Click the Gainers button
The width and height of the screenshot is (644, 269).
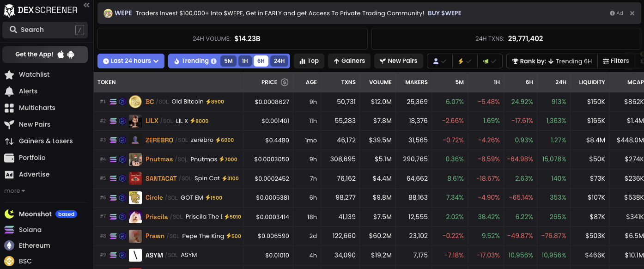[x=349, y=61]
